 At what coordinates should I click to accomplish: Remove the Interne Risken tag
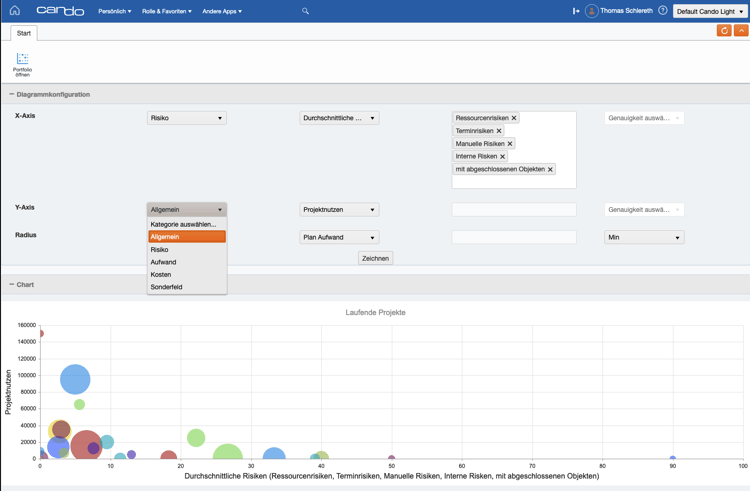[502, 156]
